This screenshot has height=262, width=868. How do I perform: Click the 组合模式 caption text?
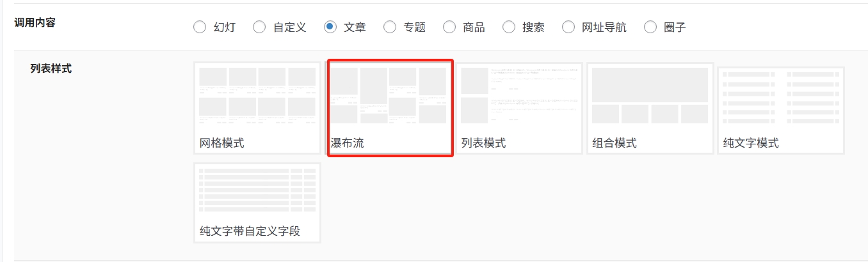[615, 143]
